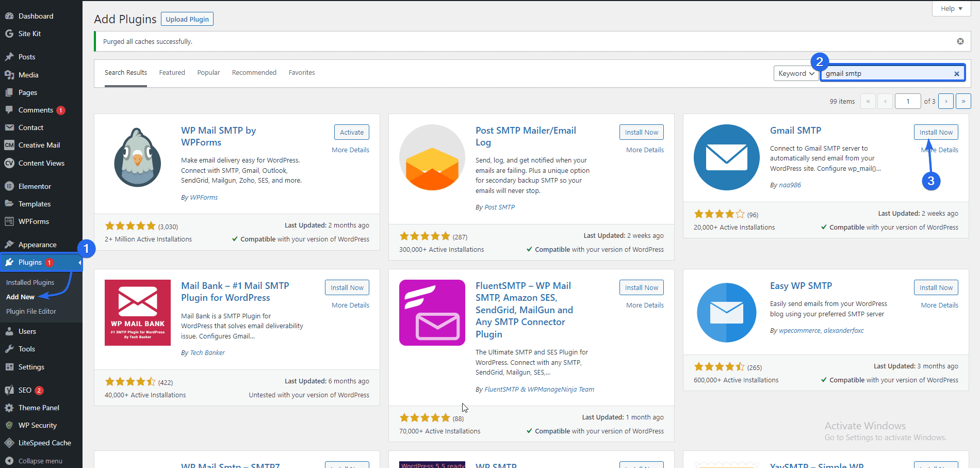The width and height of the screenshot is (980, 468).
Task: Click the Tools wrench icon
Action: [9, 349]
